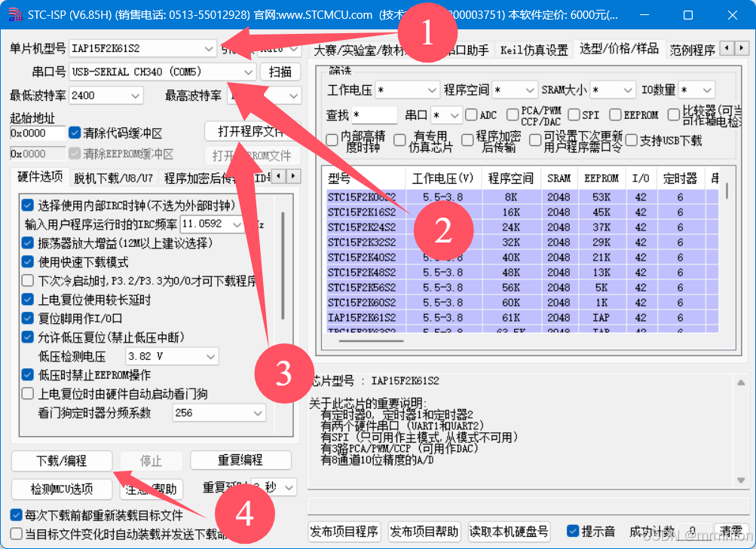Viewport: 756px width, 549px height.
Task: Toggle 每次下载前都重新装载目标文件 checkbox
Action: (16, 515)
